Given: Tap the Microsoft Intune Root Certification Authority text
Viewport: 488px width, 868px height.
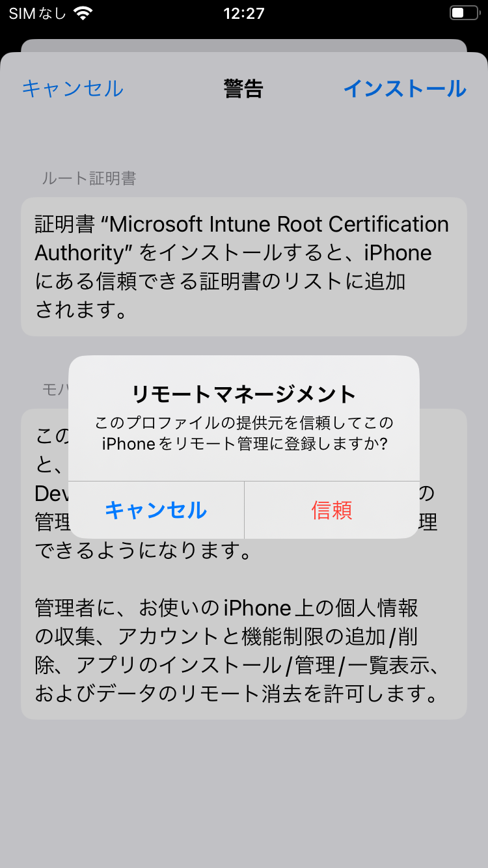Looking at the screenshot, I should (241, 238).
